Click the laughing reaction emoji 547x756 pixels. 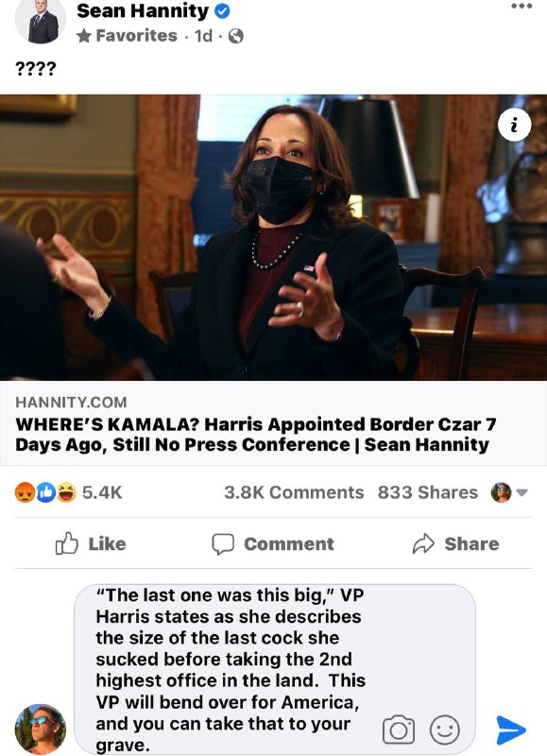click(x=67, y=492)
